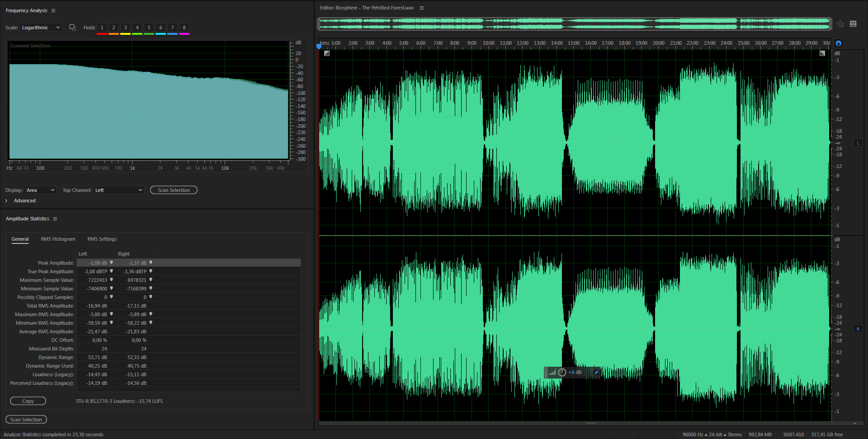Jump to left maximum RMS amplitude location
Viewport: 868px width, 439px height.
tap(111, 314)
